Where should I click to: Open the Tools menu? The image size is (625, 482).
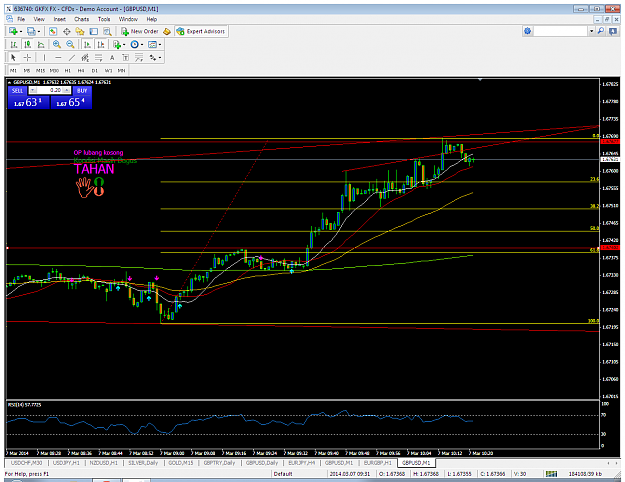click(x=104, y=19)
